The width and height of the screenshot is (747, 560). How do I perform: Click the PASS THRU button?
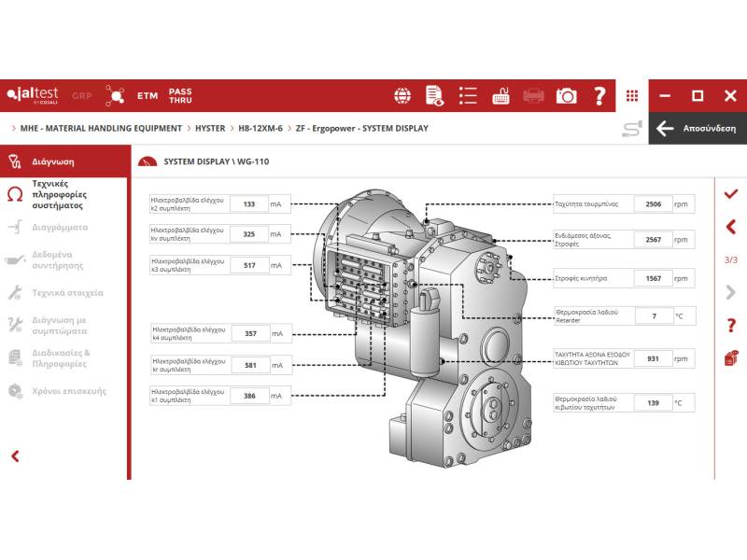click(x=180, y=95)
